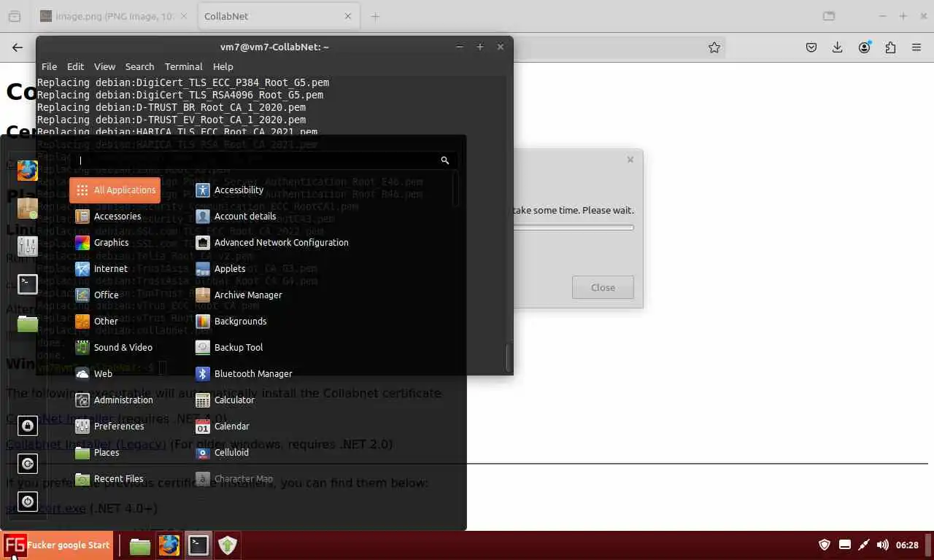The height and width of the screenshot is (560, 934).
Task: Click the terminal window scrollbar
Action: tap(509, 357)
